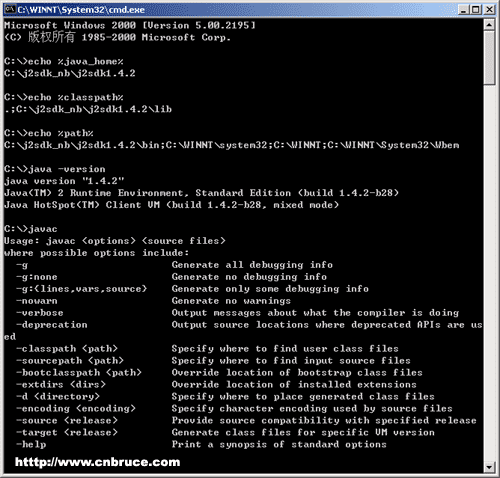Image resolution: width=500 pixels, height=478 pixels.
Task: Click the '-bootclasspath <path>' option
Action: point(79,373)
